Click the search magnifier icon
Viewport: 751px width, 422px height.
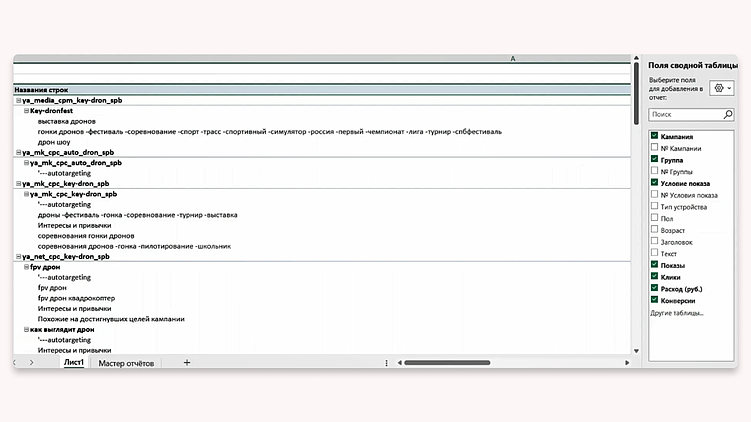pos(728,114)
